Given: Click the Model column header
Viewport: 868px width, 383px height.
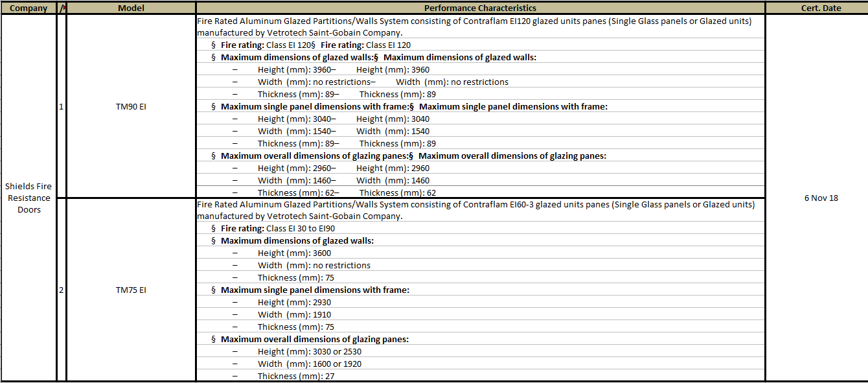Looking at the screenshot, I should [x=131, y=8].
